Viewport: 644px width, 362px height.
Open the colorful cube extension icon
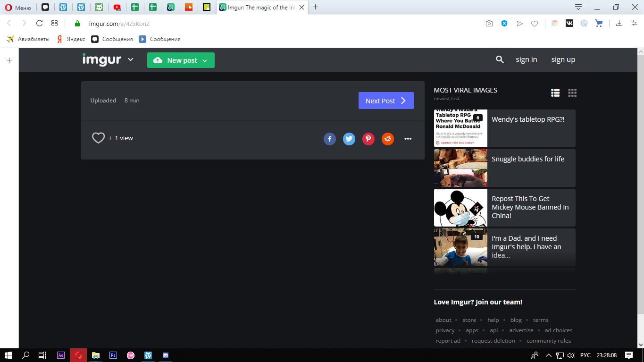point(555,23)
